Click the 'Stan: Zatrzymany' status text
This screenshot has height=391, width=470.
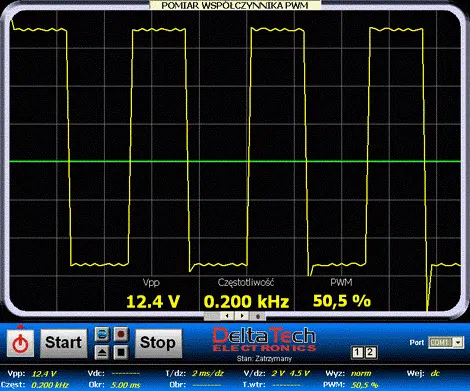tap(264, 359)
